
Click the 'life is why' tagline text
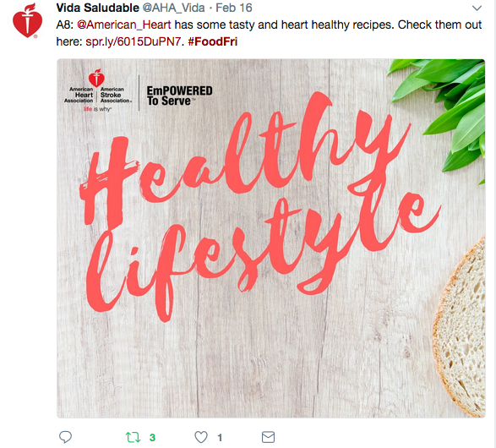[x=97, y=109]
